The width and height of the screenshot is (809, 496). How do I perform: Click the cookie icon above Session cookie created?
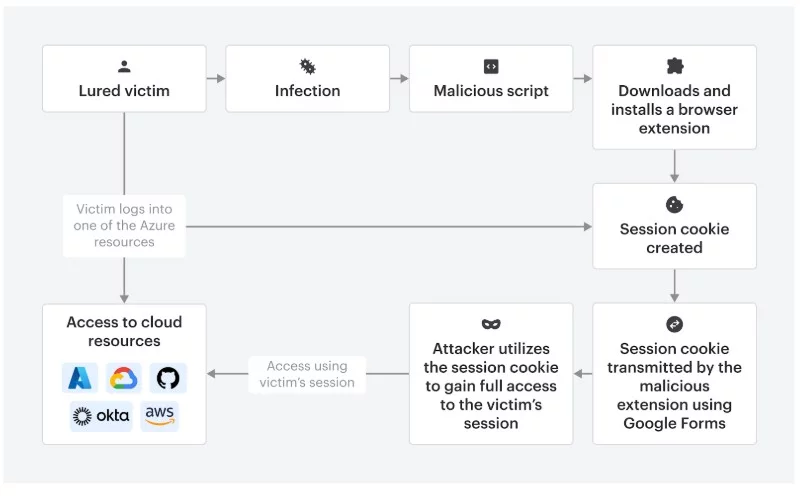pos(675,204)
